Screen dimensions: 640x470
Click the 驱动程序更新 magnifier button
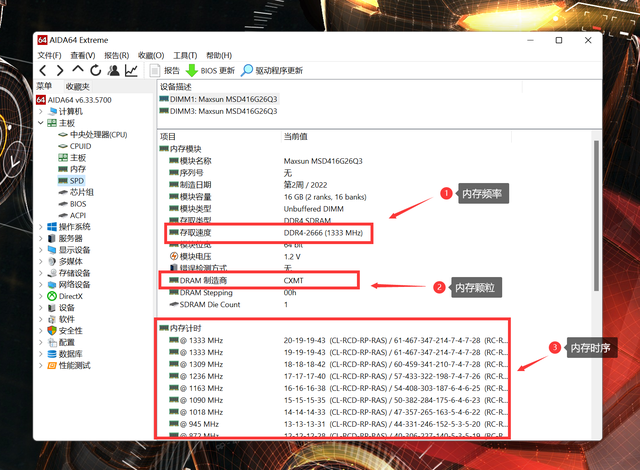[x=272, y=71]
